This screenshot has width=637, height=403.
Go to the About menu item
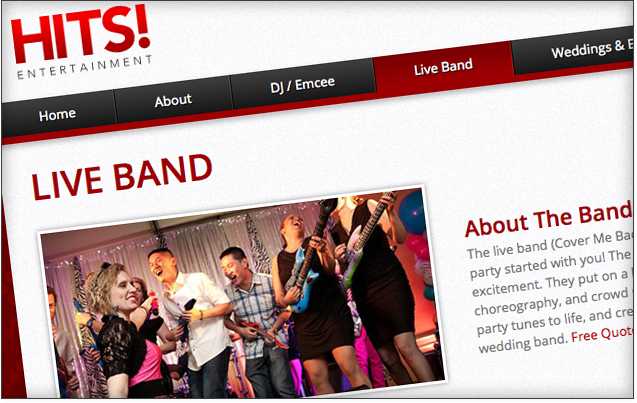coord(173,100)
